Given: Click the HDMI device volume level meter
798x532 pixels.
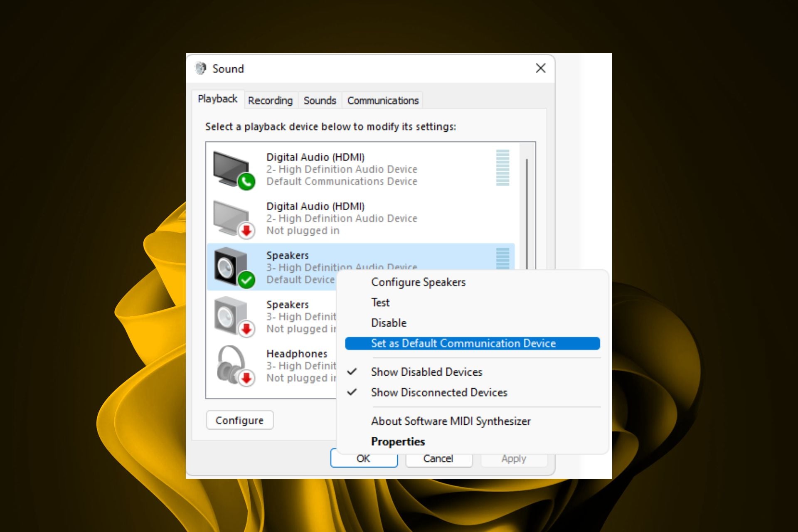Looking at the screenshot, I should (x=502, y=168).
